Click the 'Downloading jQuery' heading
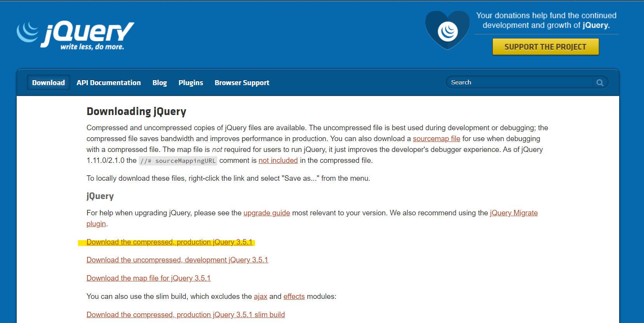The image size is (644, 323). (x=136, y=112)
